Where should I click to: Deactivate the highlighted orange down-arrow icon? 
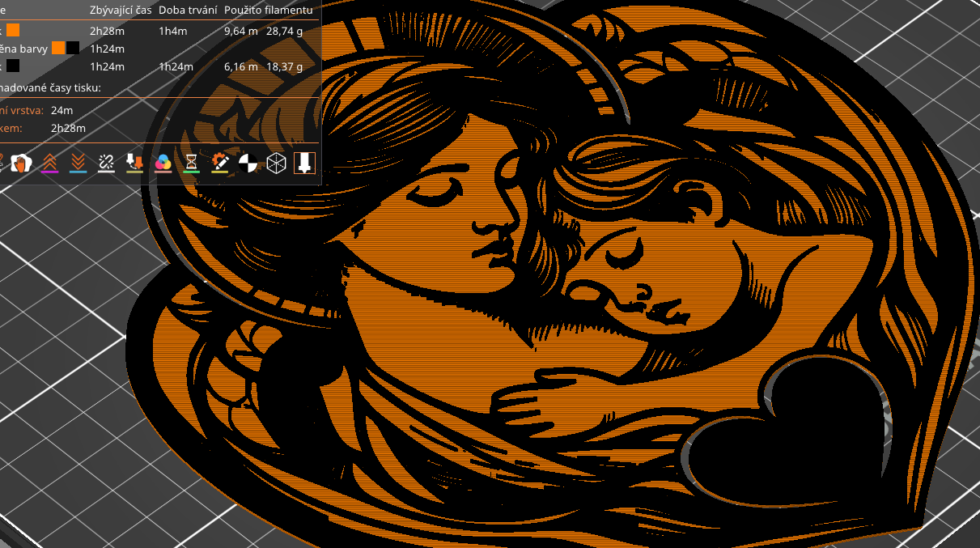pos(305,162)
